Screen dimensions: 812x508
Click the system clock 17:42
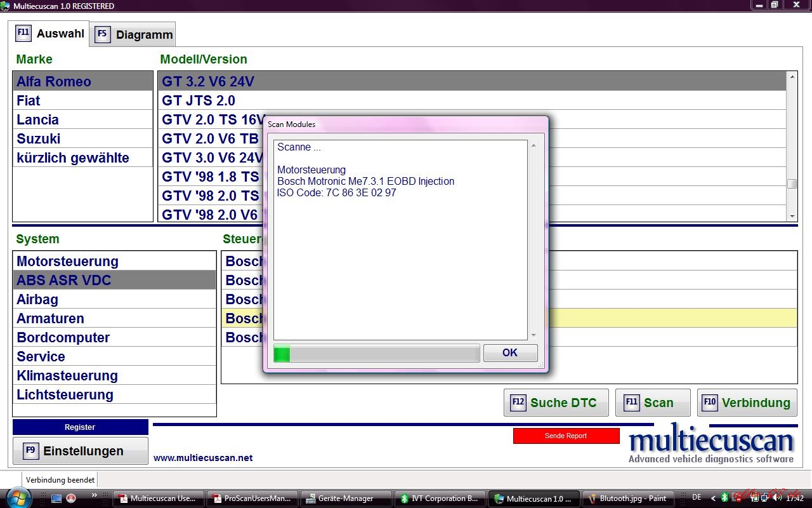[x=795, y=498]
